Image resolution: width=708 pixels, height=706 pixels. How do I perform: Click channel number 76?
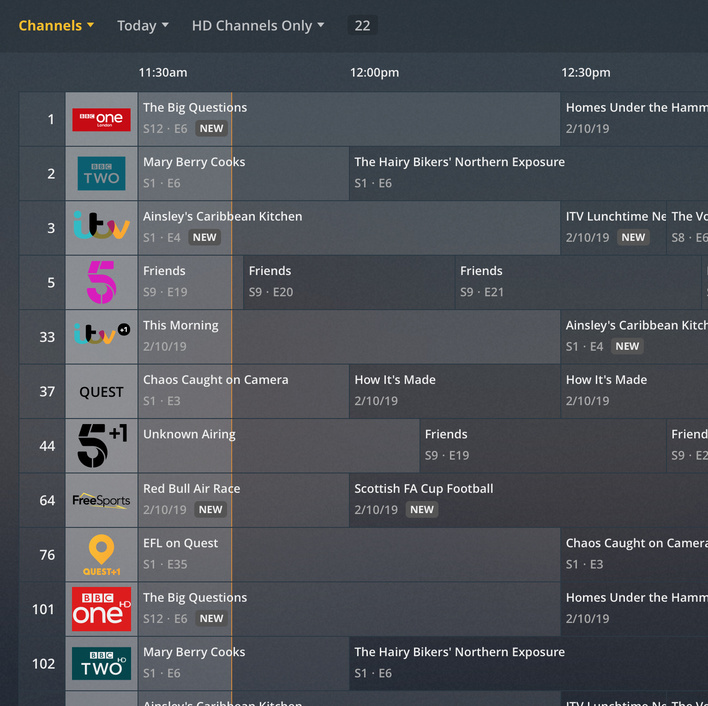(47, 555)
